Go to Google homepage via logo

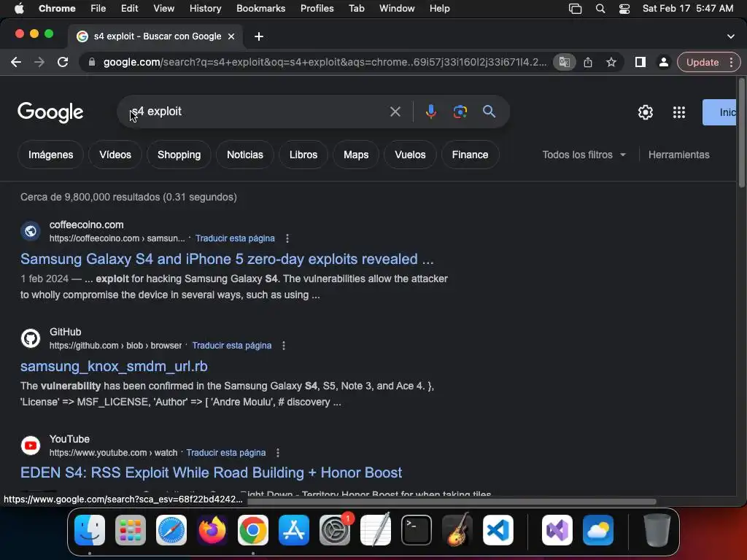[x=50, y=112]
